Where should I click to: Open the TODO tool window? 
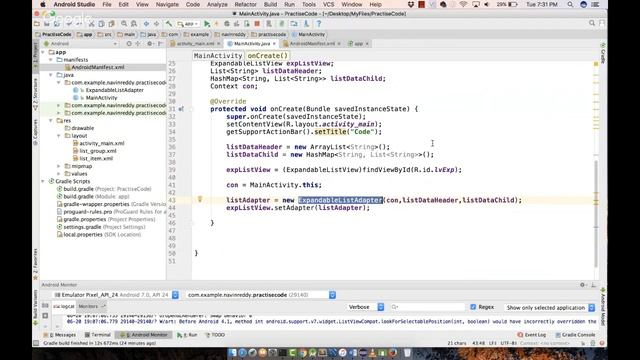[x=215, y=335]
